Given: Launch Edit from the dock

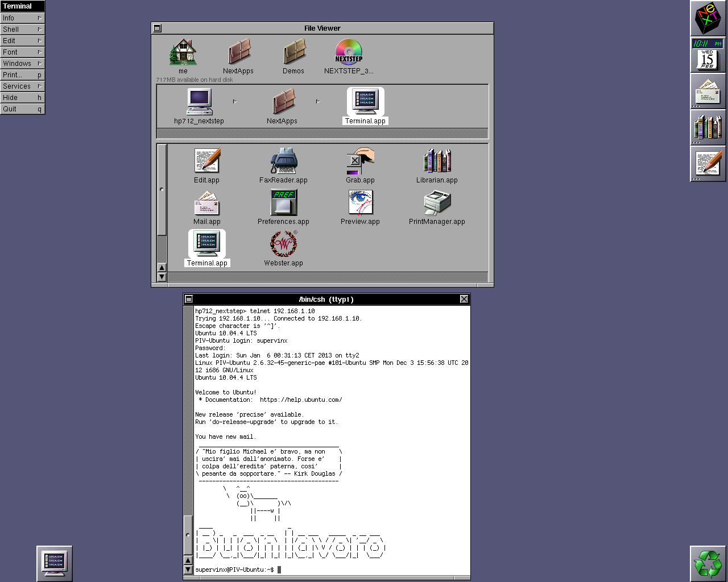Looking at the screenshot, I should (x=708, y=164).
